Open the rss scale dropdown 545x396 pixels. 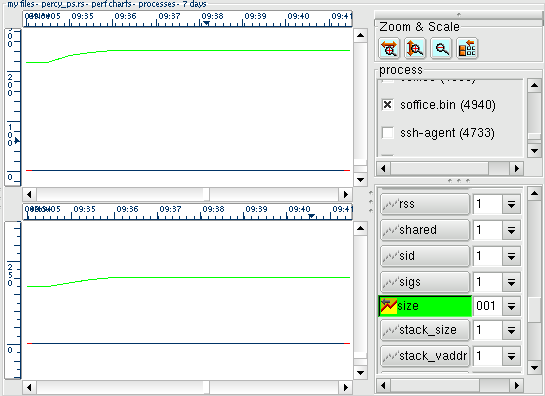click(x=511, y=204)
